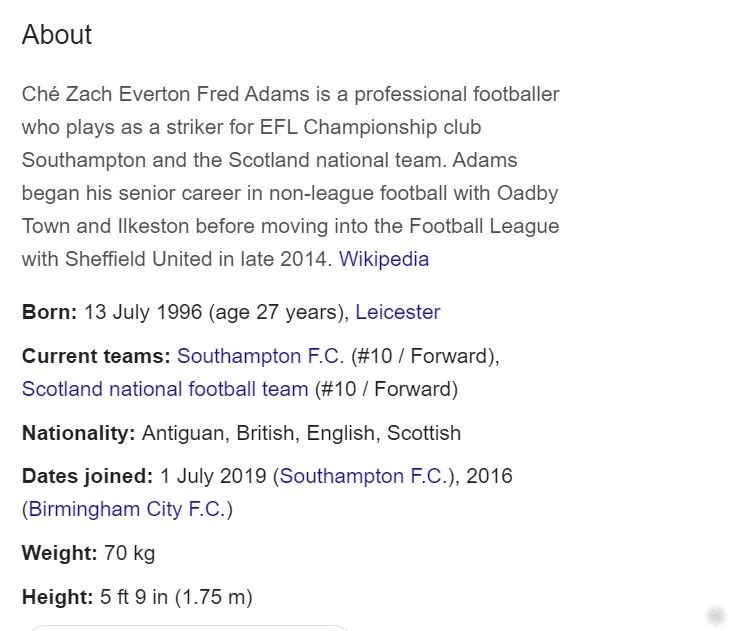Follow the Leicester birthplace link

point(398,312)
